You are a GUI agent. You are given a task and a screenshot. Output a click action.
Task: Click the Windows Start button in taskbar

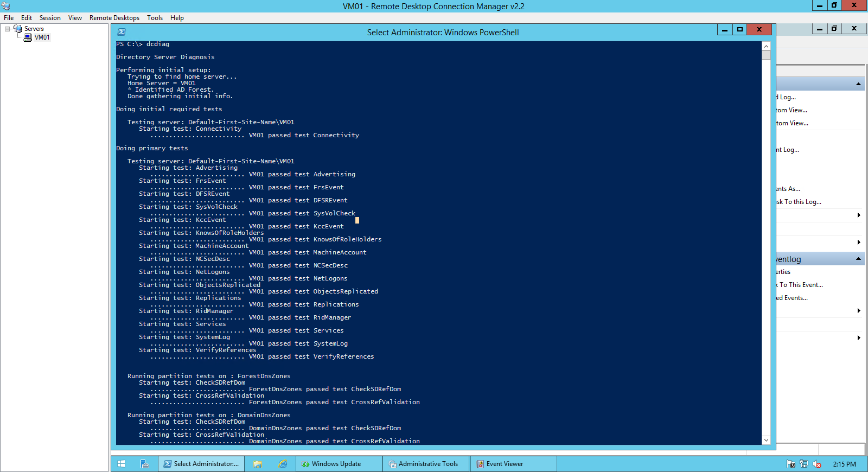(122, 464)
